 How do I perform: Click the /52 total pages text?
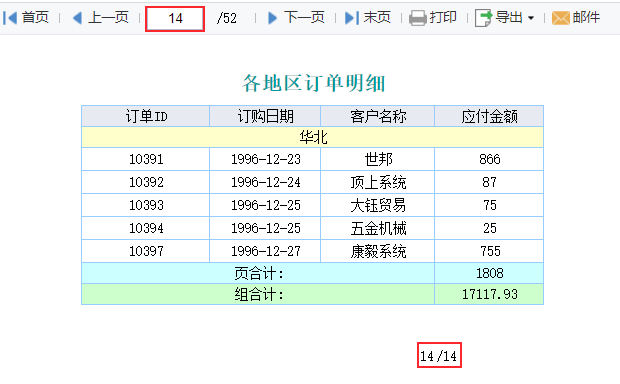tap(227, 18)
